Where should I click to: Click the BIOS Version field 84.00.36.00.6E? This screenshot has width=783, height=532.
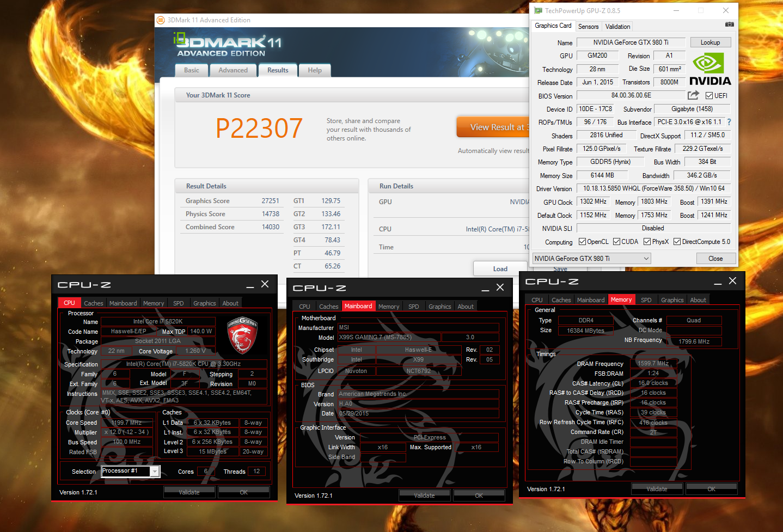(631, 95)
